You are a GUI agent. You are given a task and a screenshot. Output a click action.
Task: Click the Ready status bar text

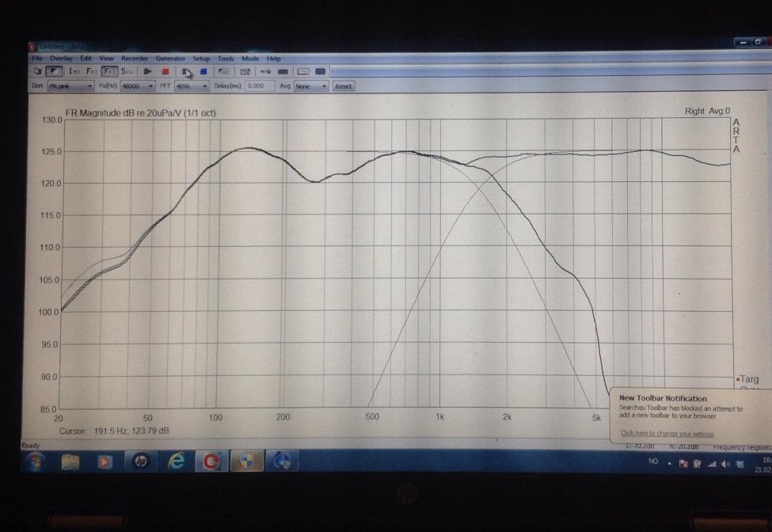tap(31, 446)
